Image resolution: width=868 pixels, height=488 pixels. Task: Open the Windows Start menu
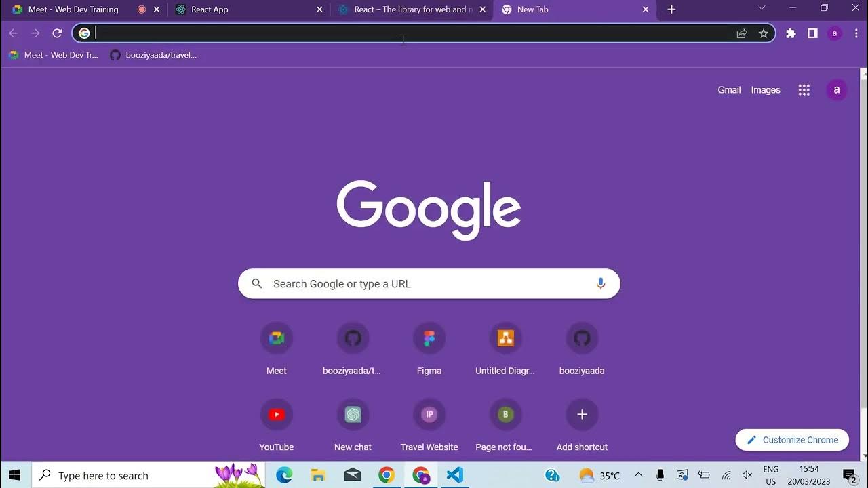pyautogui.click(x=15, y=475)
